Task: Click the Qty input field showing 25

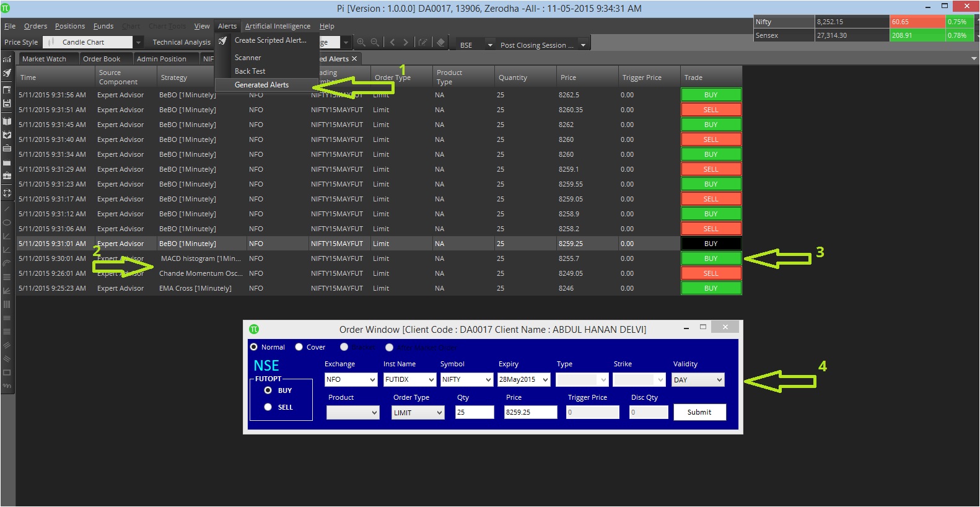Action: pyautogui.click(x=475, y=412)
